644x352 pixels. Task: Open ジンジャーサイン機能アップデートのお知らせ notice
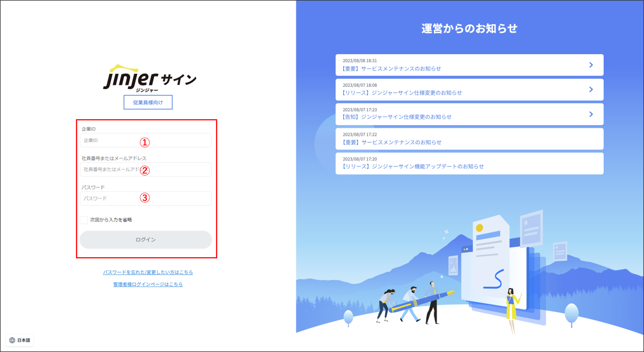(x=413, y=166)
